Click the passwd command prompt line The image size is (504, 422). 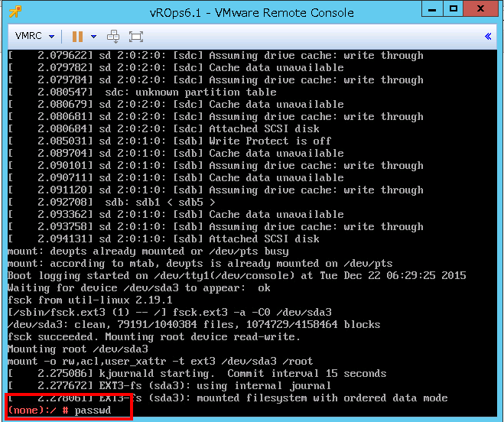pos(59,410)
